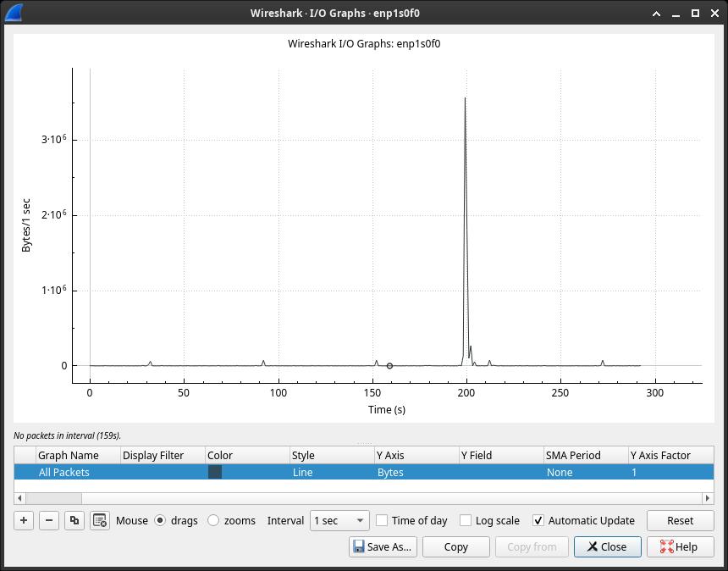Click the scrollbar left arrow under the graph table
Image resolution: width=728 pixels, height=571 pixels.
tap(19, 498)
